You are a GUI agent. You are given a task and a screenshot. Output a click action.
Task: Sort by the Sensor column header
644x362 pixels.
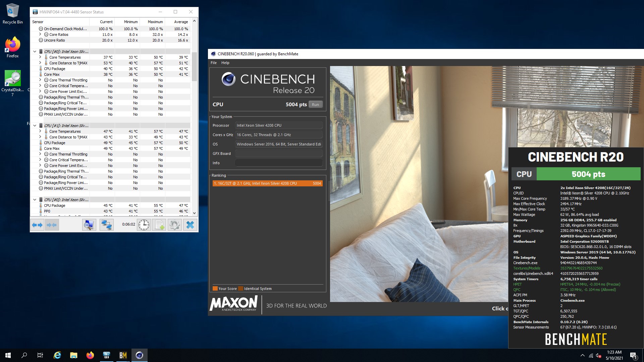60,22
